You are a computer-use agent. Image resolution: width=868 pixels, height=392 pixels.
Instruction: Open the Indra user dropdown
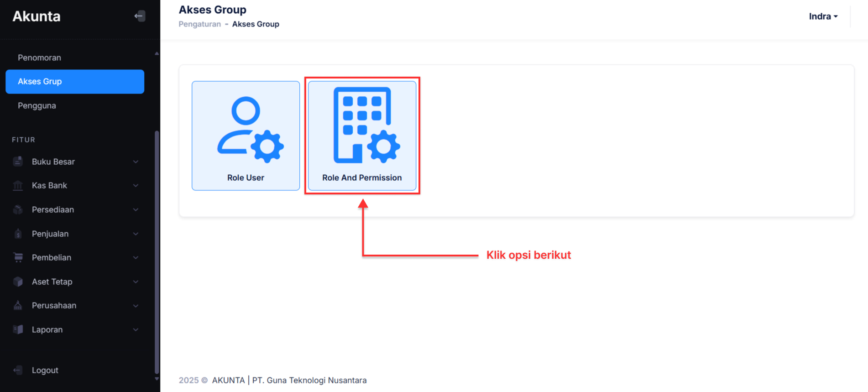tap(823, 16)
